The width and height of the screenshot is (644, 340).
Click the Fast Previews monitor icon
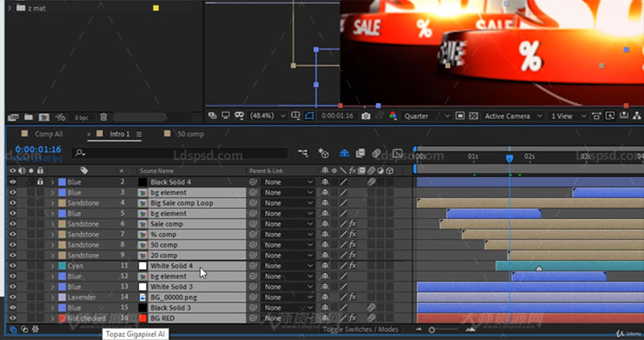pyautogui.click(x=610, y=116)
